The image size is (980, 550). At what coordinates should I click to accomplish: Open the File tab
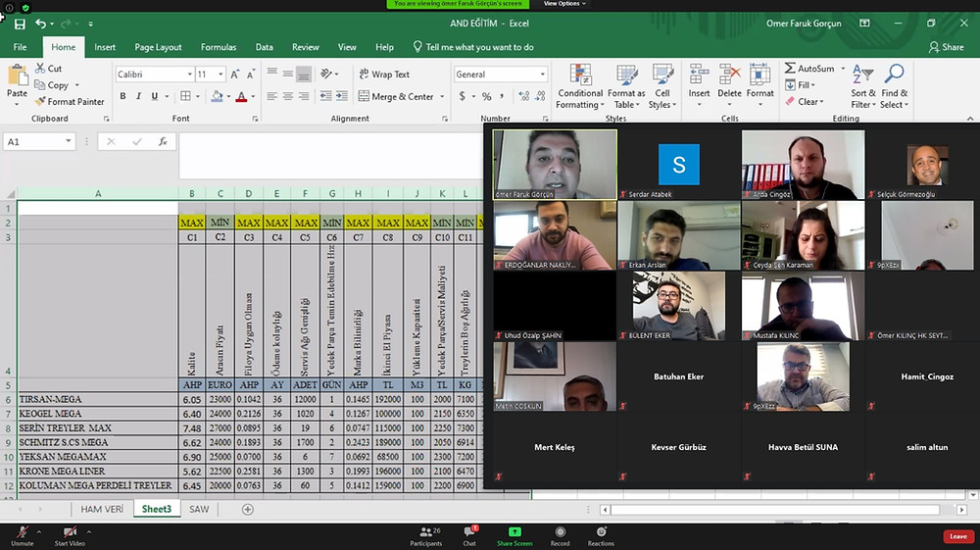click(20, 47)
